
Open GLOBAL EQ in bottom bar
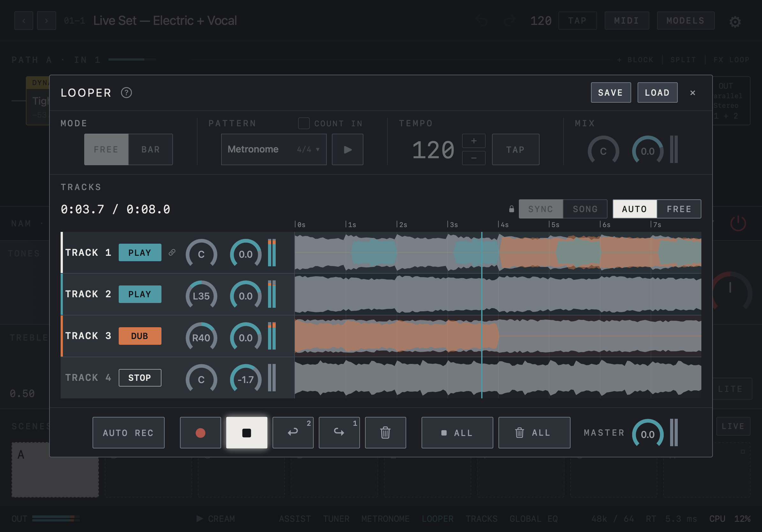coord(534,519)
